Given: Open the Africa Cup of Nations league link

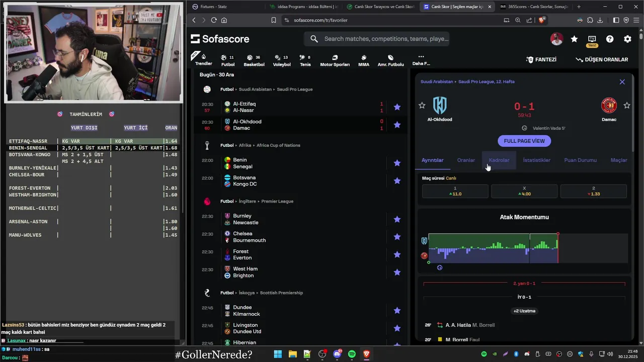Looking at the screenshot, I should coord(278,145).
